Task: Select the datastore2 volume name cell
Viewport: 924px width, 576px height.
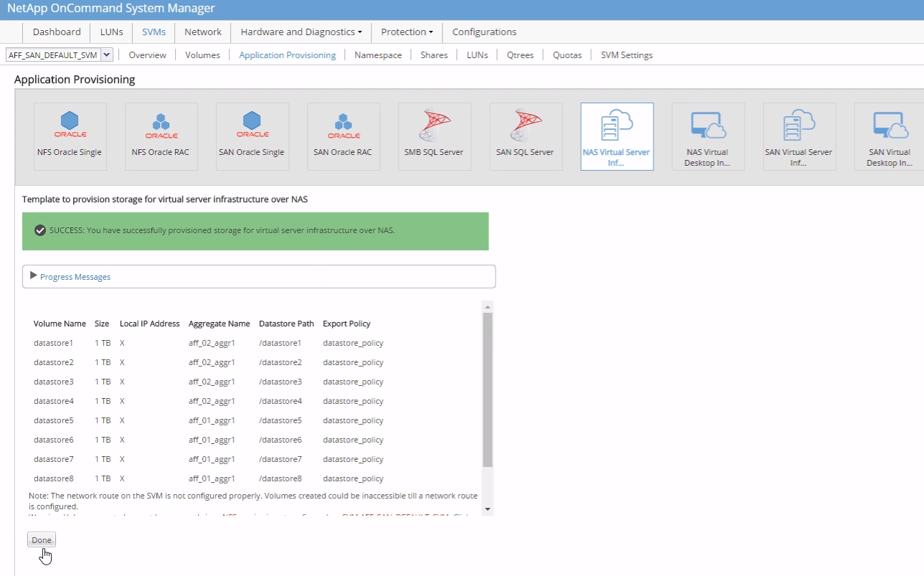Action: pos(54,362)
